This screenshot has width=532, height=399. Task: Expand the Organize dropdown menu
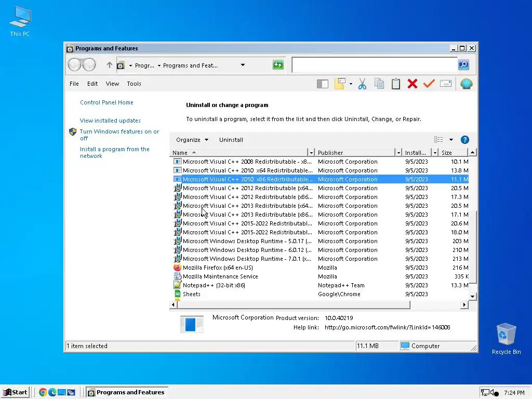(x=192, y=140)
